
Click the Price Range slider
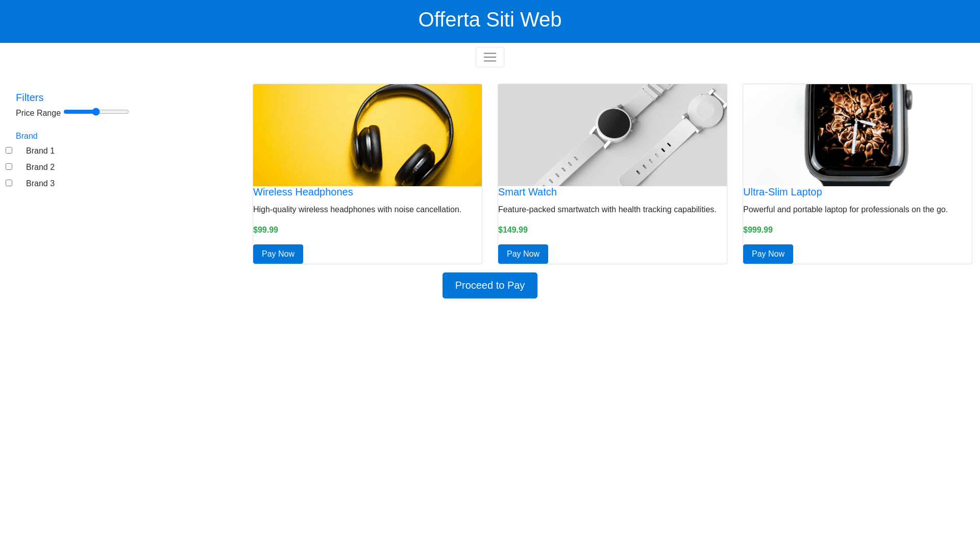[x=96, y=112]
